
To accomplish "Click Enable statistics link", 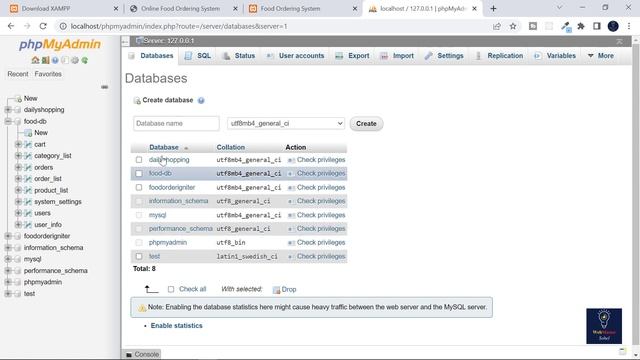I will tap(176, 326).
